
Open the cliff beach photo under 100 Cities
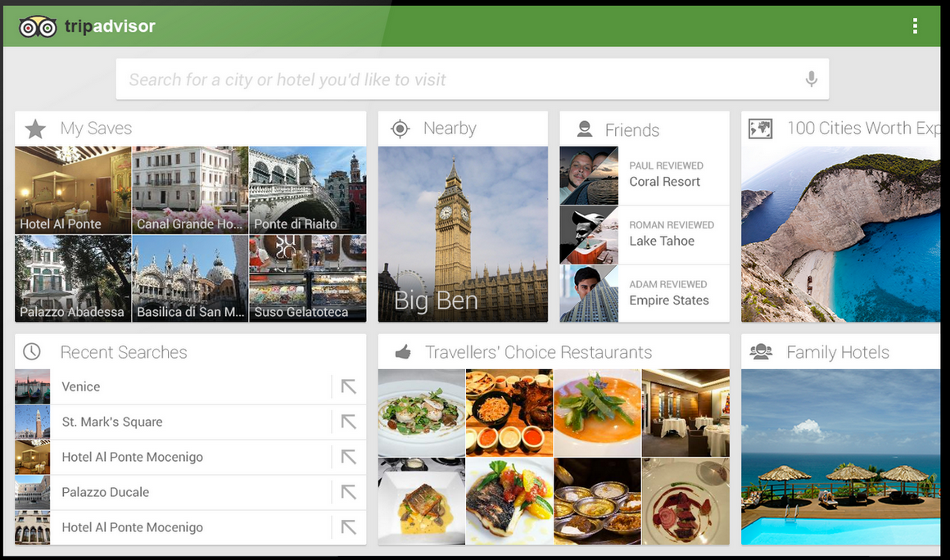(841, 234)
